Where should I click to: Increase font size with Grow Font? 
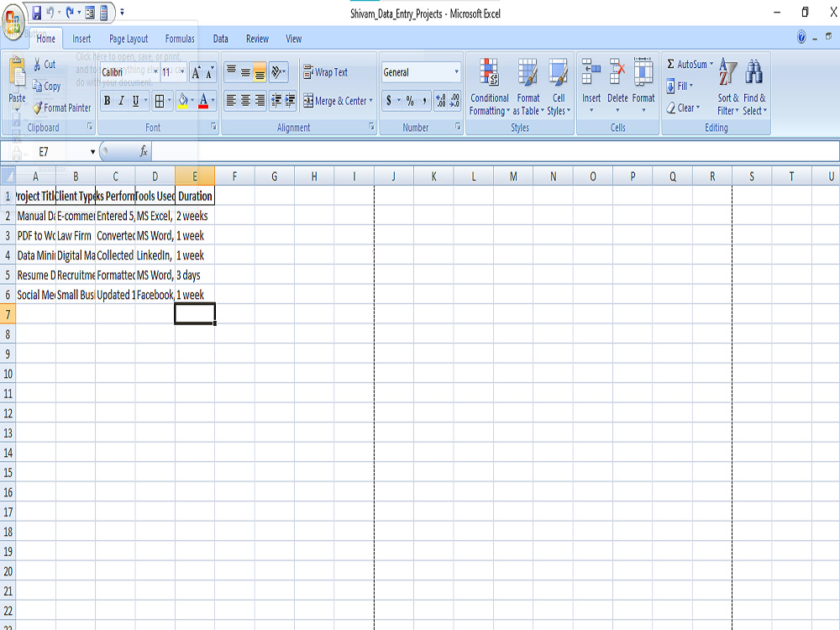coord(196,72)
